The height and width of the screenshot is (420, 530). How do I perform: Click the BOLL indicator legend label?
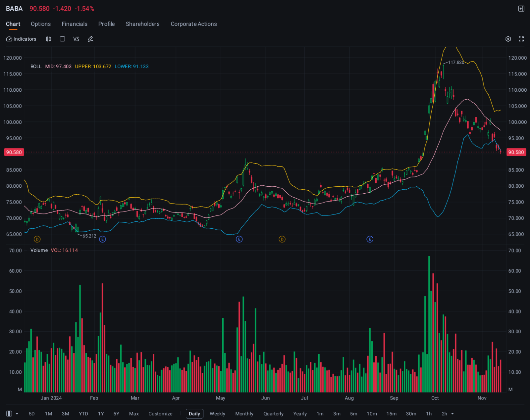tap(36, 67)
